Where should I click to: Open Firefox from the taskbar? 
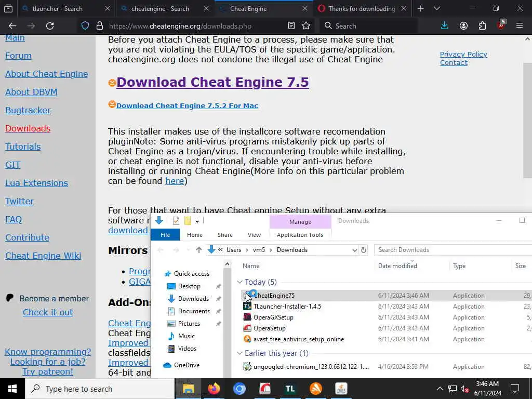[x=214, y=389]
